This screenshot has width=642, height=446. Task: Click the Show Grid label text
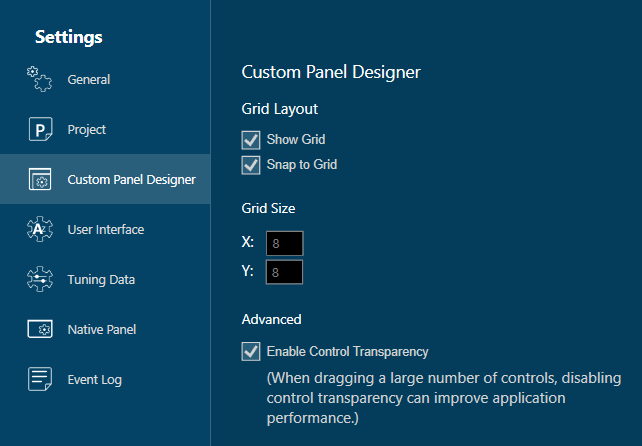(x=296, y=139)
